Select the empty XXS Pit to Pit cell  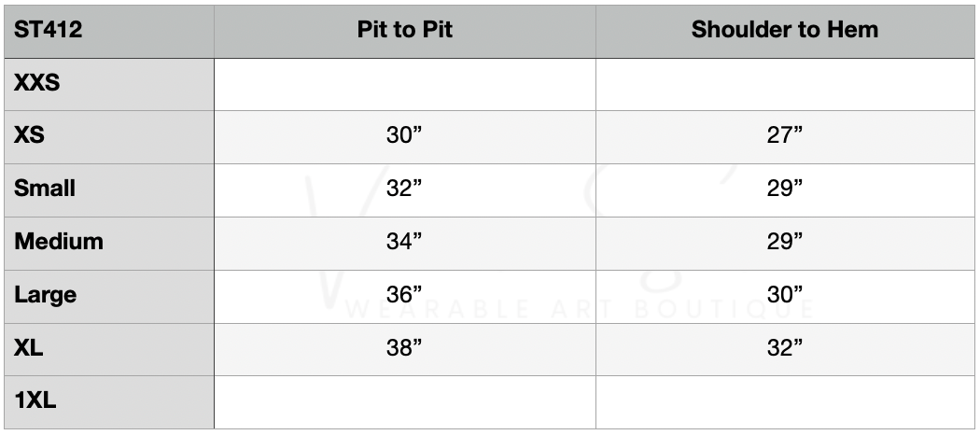(404, 83)
